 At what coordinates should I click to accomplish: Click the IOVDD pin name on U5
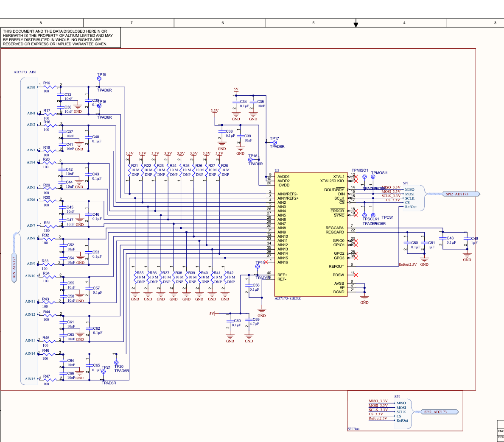click(283, 185)
